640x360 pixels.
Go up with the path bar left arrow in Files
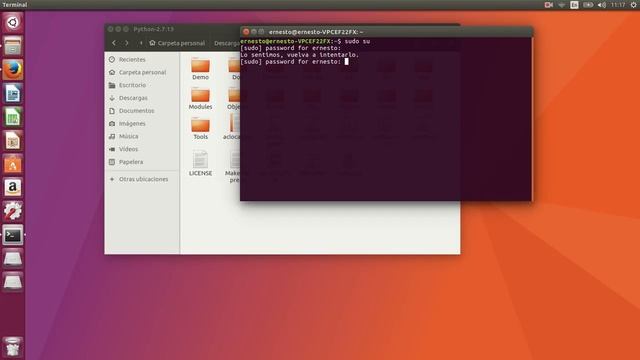pos(141,43)
